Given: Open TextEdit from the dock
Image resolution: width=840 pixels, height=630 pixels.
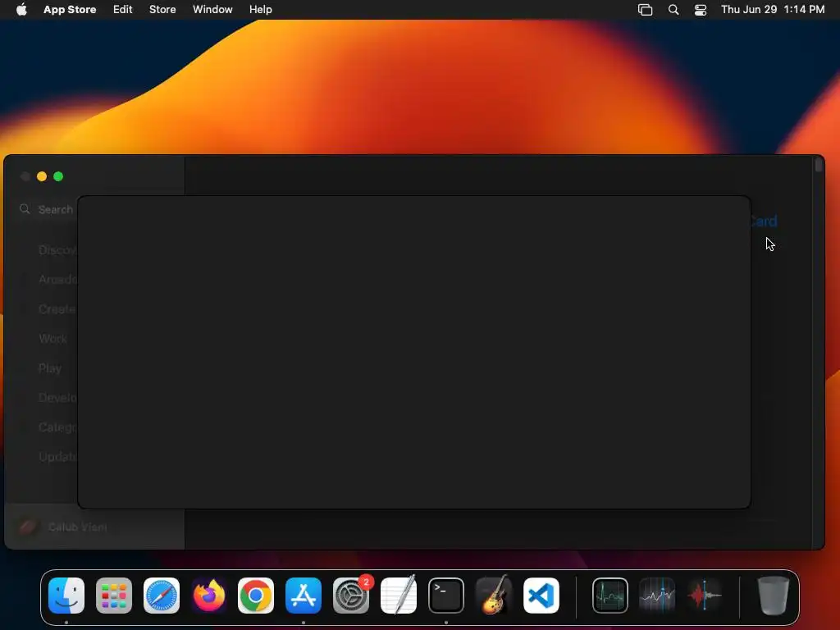Looking at the screenshot, I should (399, 596).
